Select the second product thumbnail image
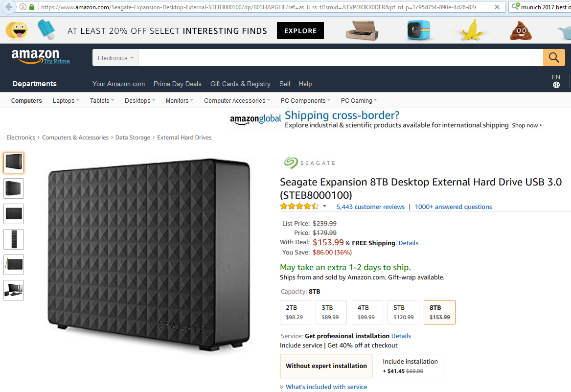Viewport: 571px width, 392px height. [x=14, y=188]
